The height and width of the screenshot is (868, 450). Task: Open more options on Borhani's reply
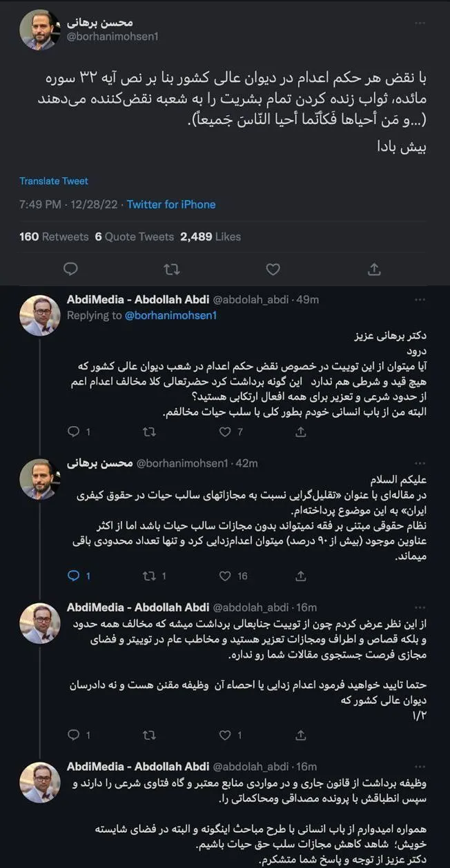tap(420, 464)
